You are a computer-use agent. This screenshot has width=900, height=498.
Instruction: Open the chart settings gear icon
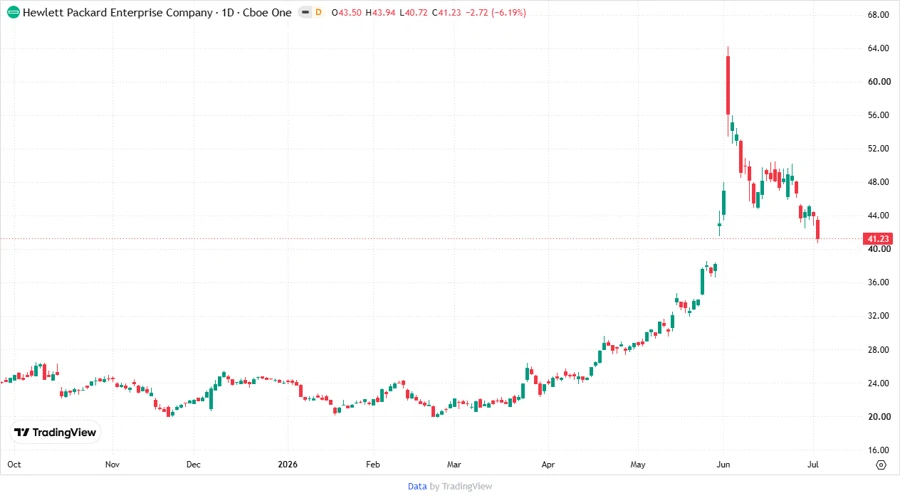881,465
